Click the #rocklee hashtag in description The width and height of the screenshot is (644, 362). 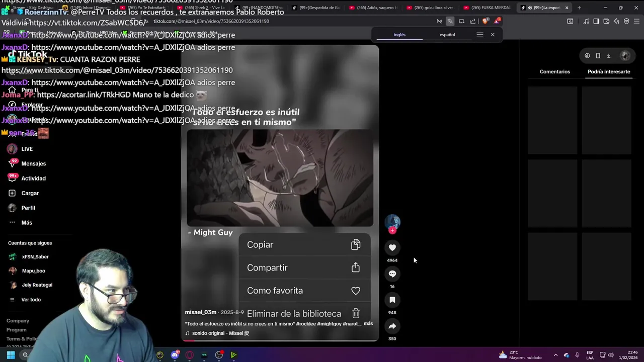tap(306, 324)
